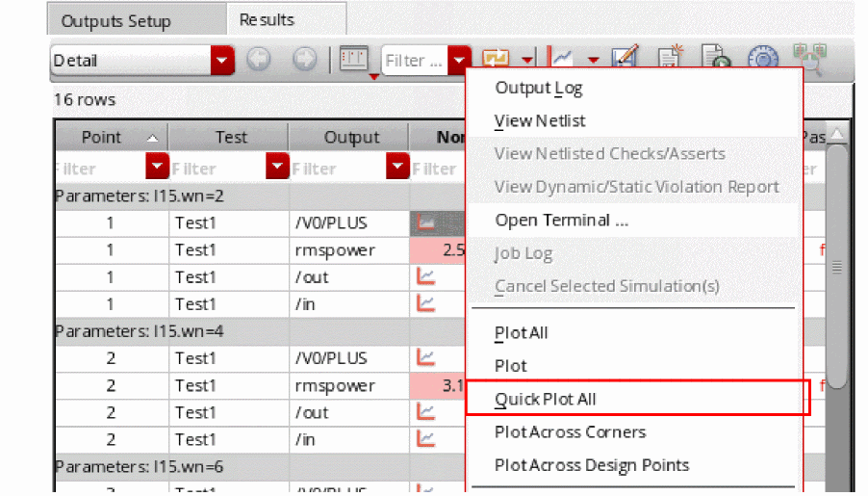The image size is (868, 496).
Task: Click plot icon in point 2 /in row
Action: point(425,439)
